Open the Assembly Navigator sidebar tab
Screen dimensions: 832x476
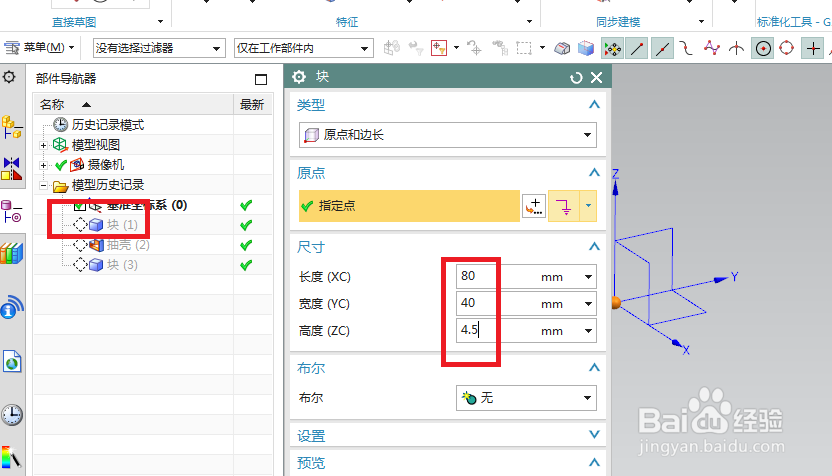(x=11, y=127)
